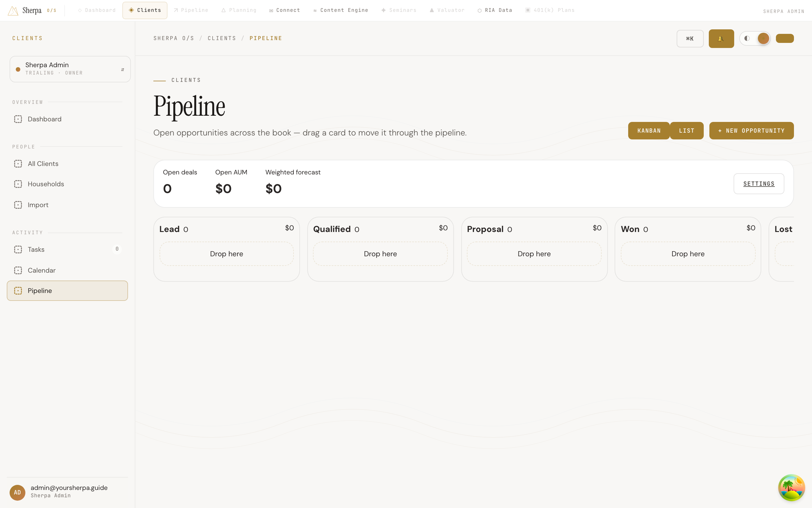The width and height of the screenshot is (812, 508).
Task: Click the Open AUM $0 value
Action: (x=224, y=189)
